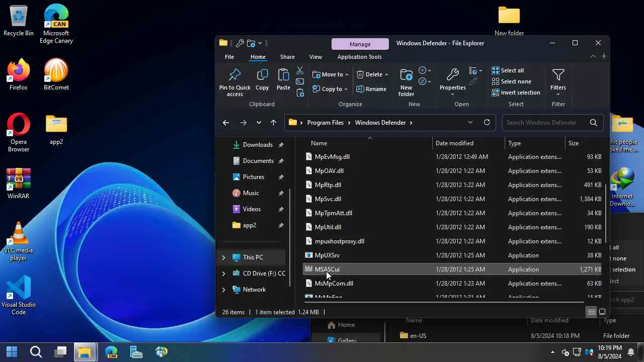Click title bar quick access New folder icon
644x362 pixels.
(x=251, y=43)
